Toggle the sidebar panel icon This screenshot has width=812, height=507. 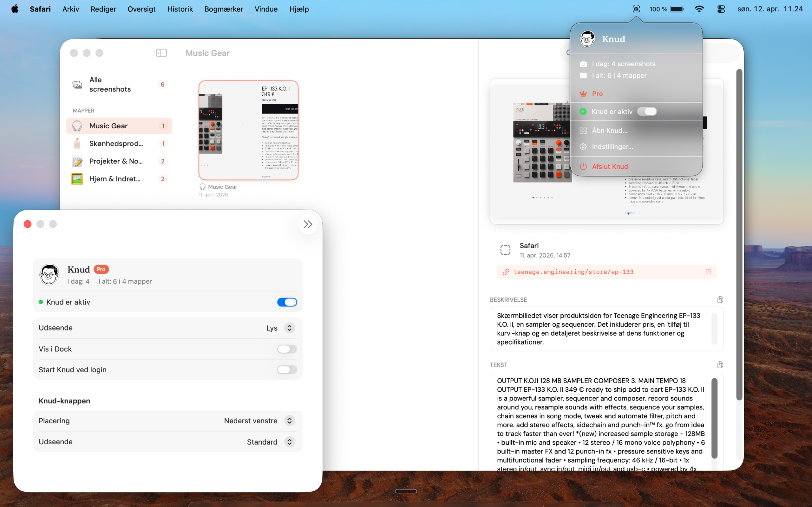click(161, 53)
